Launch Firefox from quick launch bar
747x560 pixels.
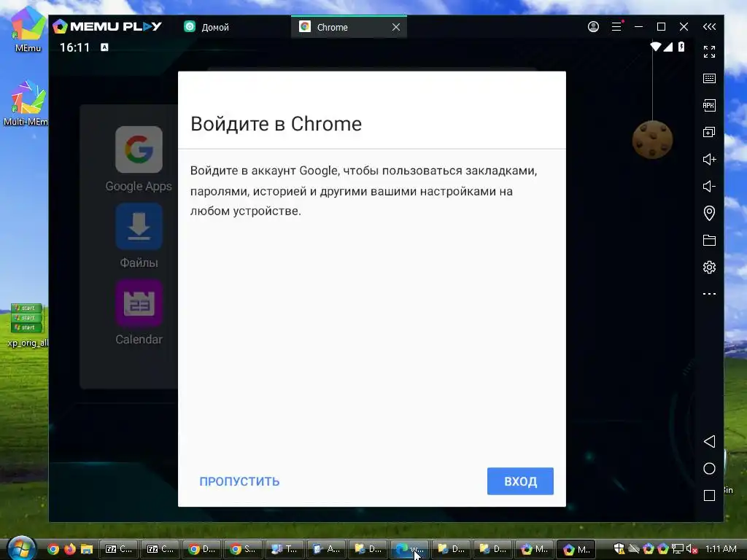(70, 549)
